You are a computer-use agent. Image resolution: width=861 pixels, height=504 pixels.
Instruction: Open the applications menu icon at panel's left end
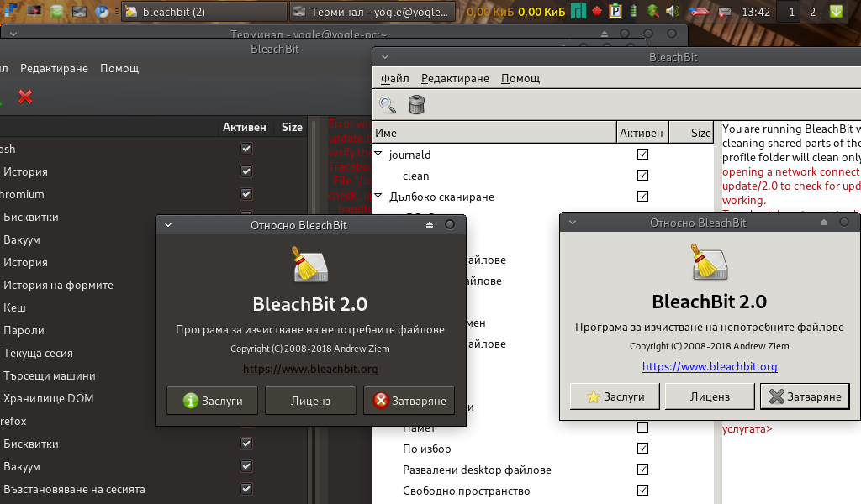pyautogui.click(x=11, y=11)
